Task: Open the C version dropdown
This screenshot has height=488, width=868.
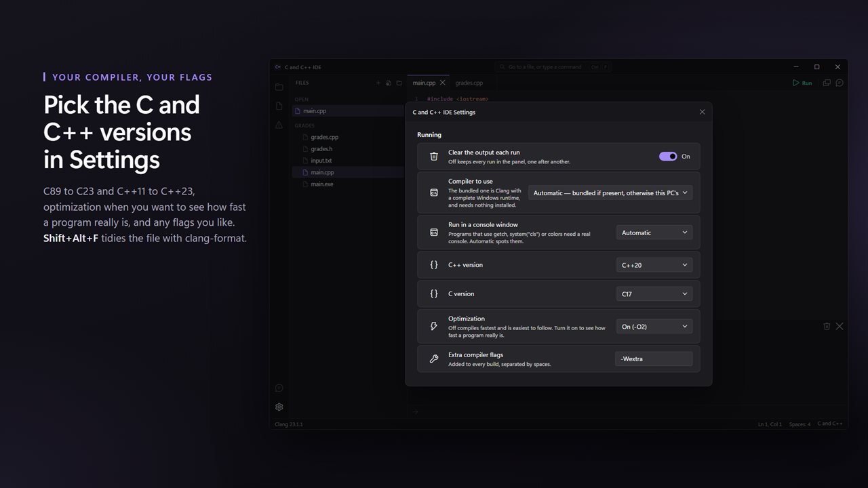Action: tap(654, 294)
